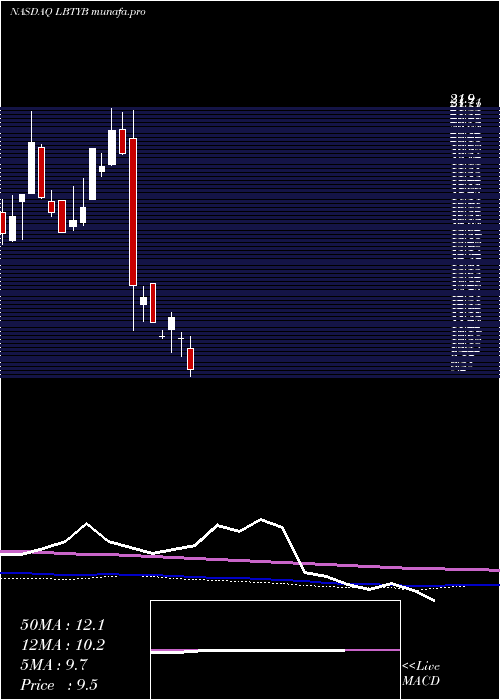500x700 pixels.
Task: Click the NASDAQ LBTYB munafa.pro title text
Action: (x=78, y=12)
